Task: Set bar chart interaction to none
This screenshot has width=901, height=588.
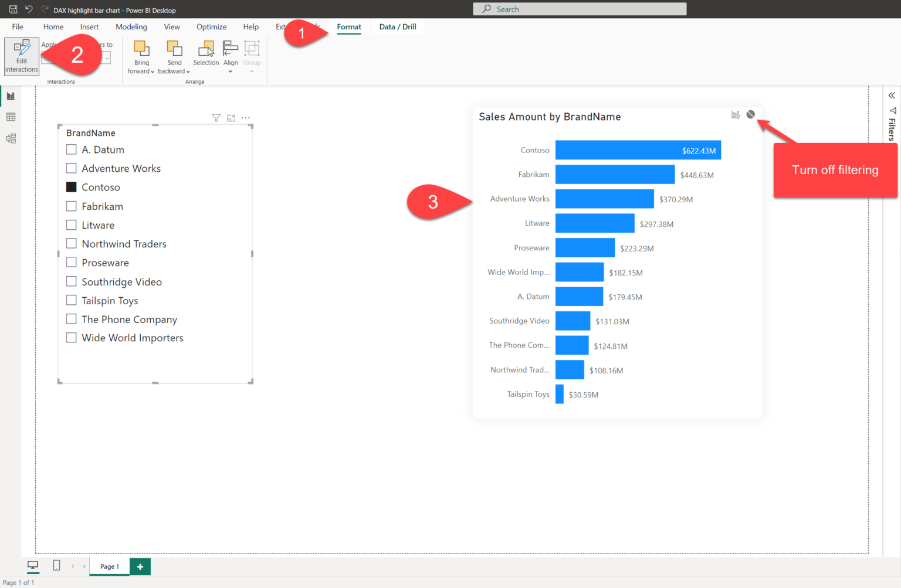Action: 750,115
